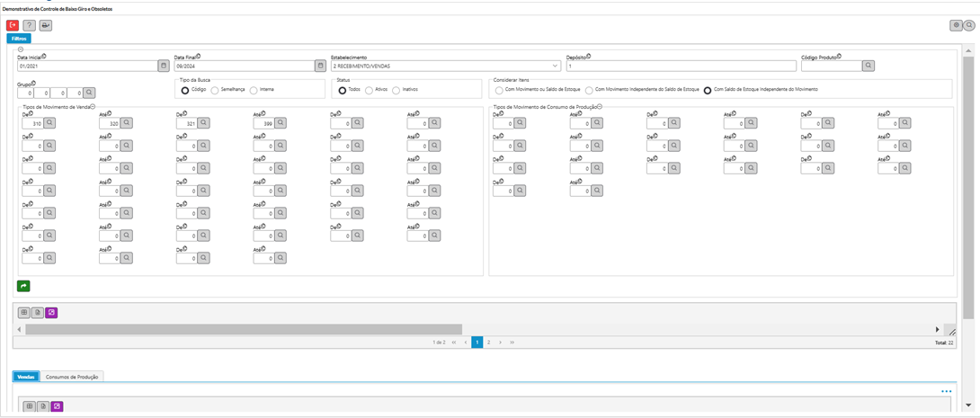Select Ativos status radio option

pos(370,90)
